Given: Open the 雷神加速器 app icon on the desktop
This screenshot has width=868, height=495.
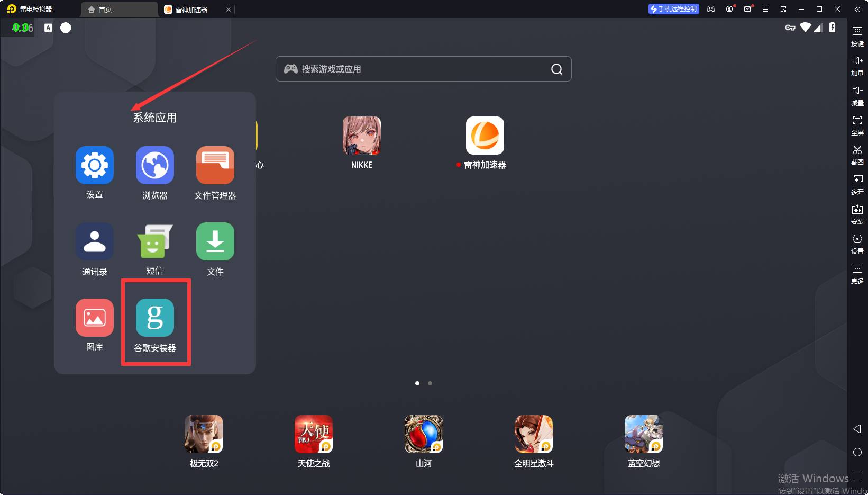Looking at the screenshot, I should pos(485,136).
